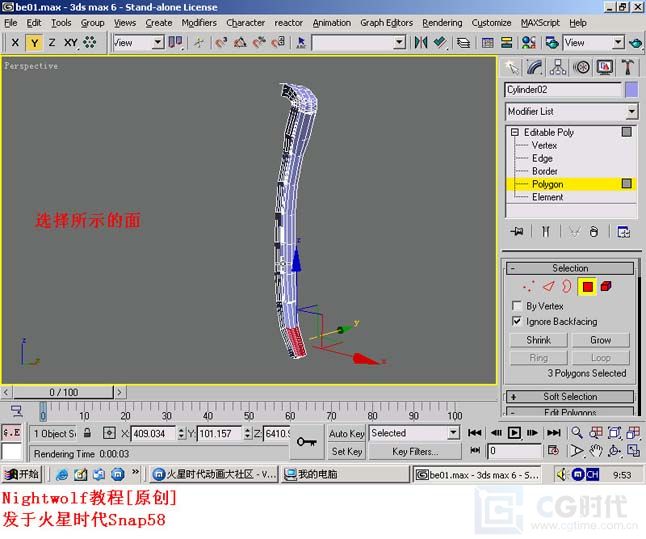Open the Align tool
Screen dimensions: 646x539
pos(440,42)
